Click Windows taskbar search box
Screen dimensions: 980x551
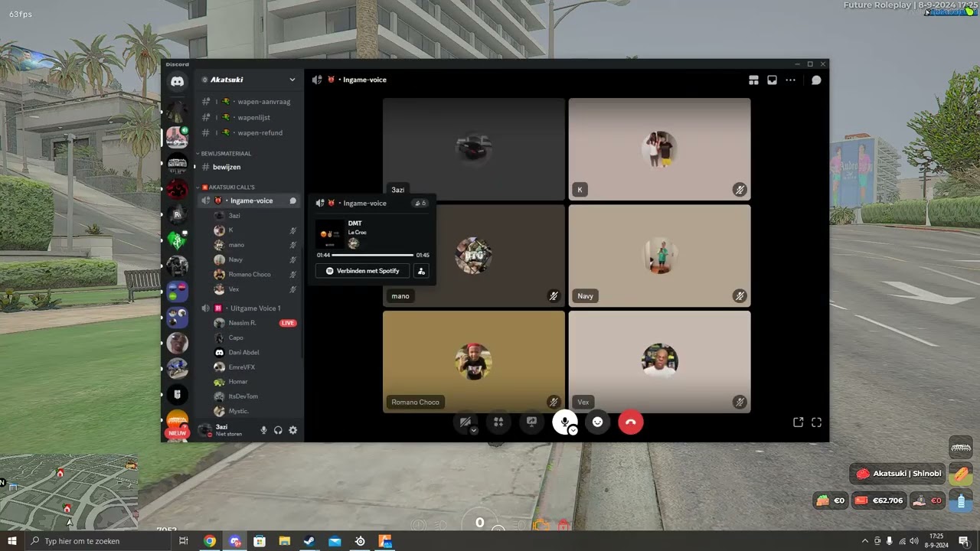(x=97, y=541)
